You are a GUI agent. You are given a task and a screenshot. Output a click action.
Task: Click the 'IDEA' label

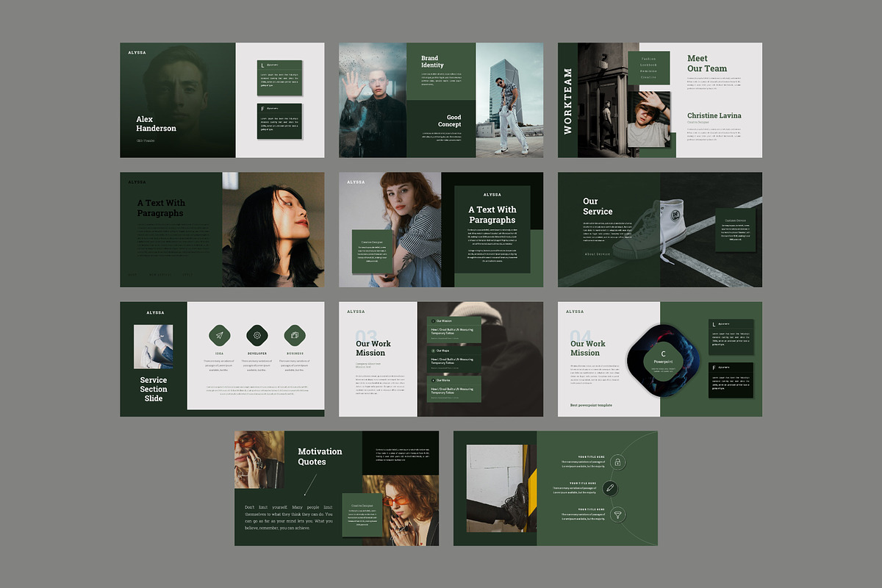[x=219, y=354]
